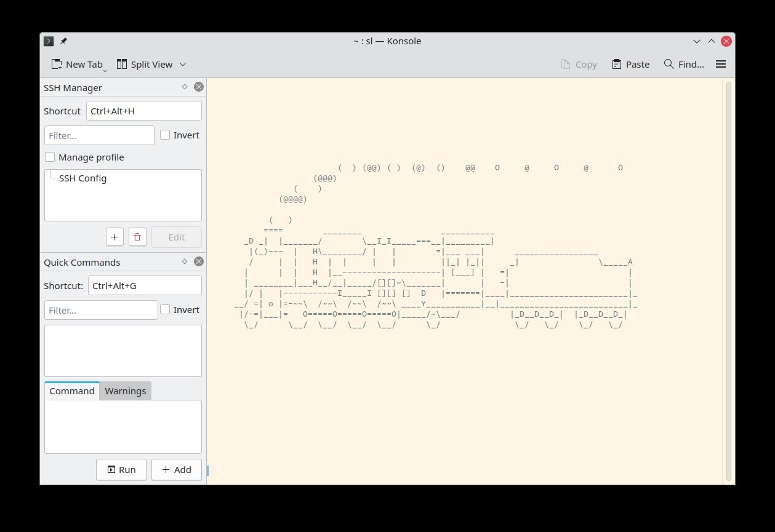
Task: Expand the Split View dropdown arrow
Action: point(183,65)
